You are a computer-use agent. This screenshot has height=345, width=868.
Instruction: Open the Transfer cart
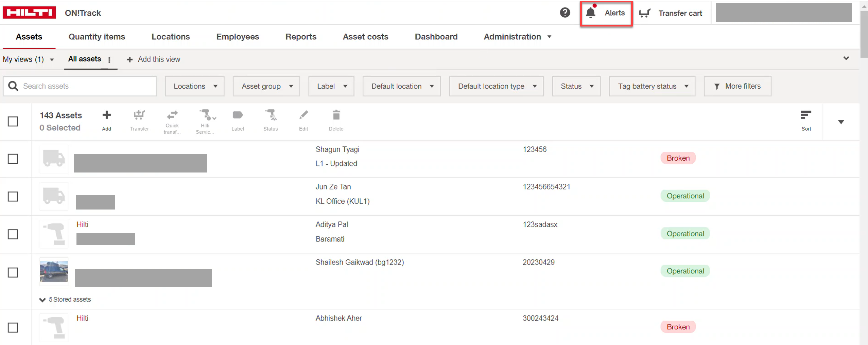pos(671,13)
